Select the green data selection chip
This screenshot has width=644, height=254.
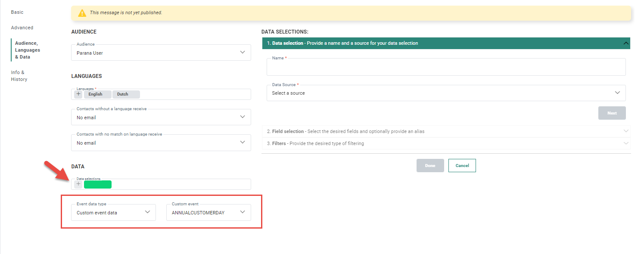(98, 185)
